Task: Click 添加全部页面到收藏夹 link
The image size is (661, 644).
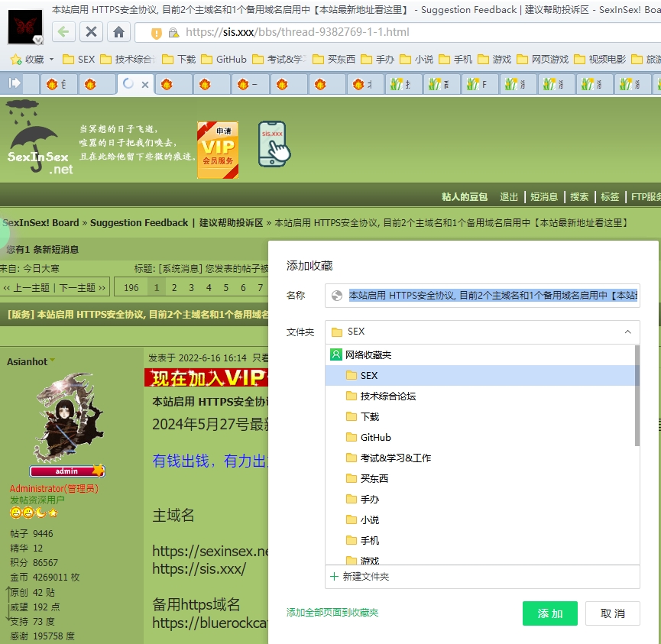Action: [x=332, y=613]
